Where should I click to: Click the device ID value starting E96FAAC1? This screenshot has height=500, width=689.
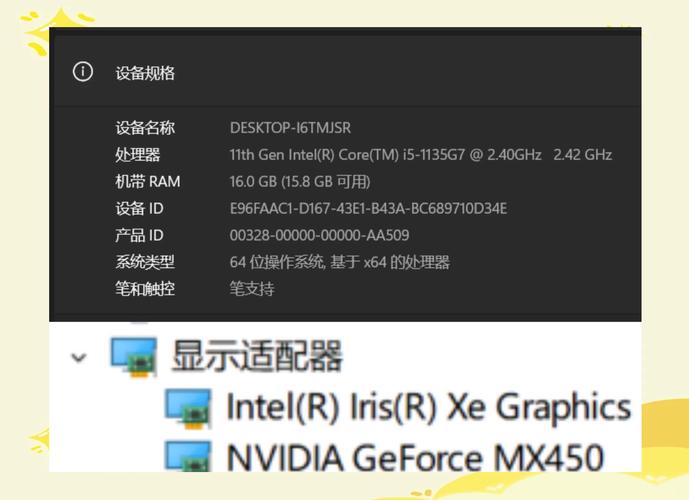click(368, 209)
